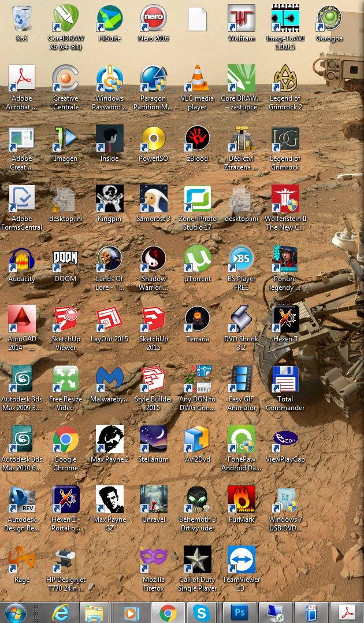The width and height of the screenshot is (364, 623).
Task: Select the Terraria pumpkin icon
Action: coord(197,319)
